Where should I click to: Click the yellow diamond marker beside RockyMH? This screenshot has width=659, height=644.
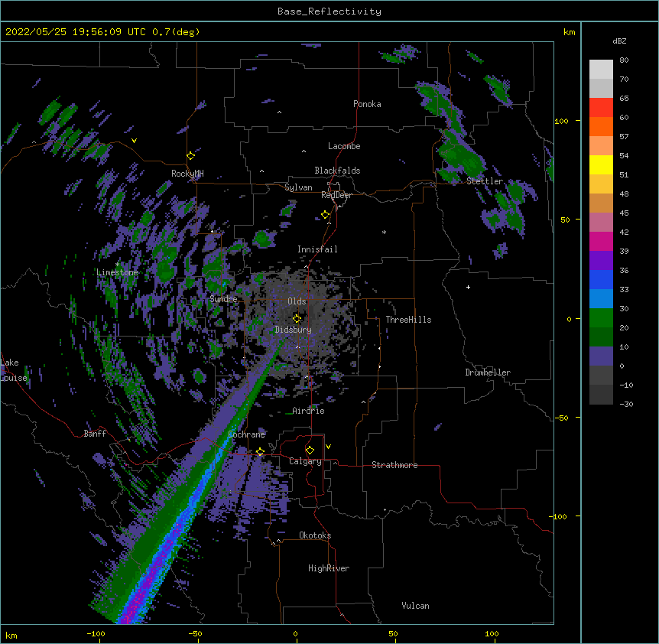(x=190, y=156)
